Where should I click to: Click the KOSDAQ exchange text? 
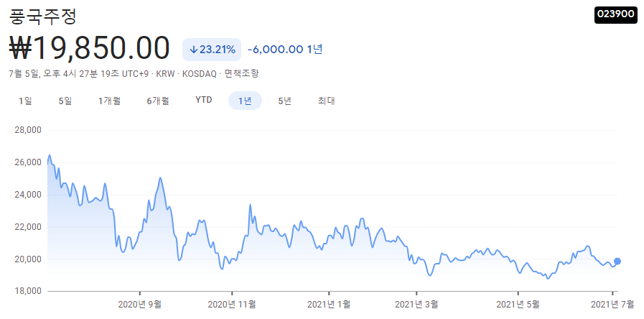coord(199,74)
